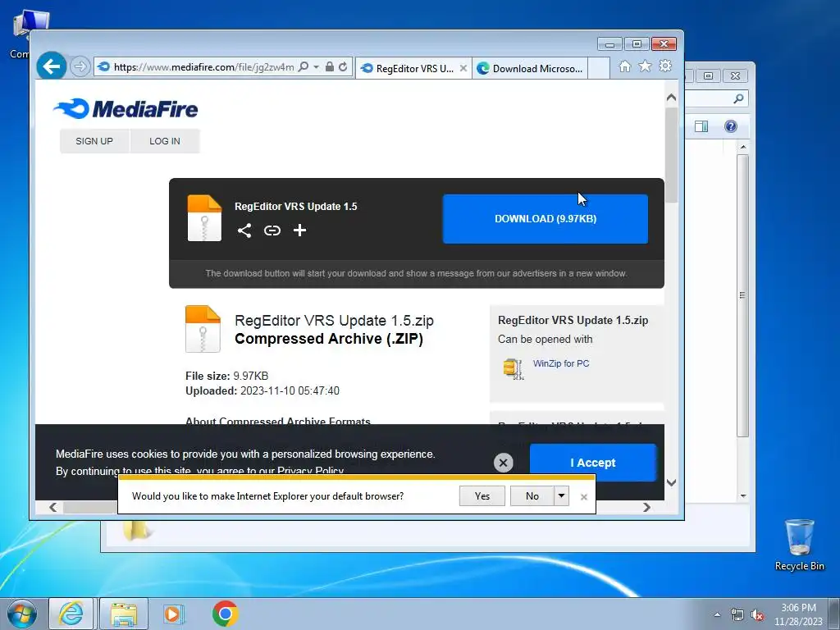Open the Recycle Bin on the desktop
The width and height of the screenshot is (840, 630).
799,545
